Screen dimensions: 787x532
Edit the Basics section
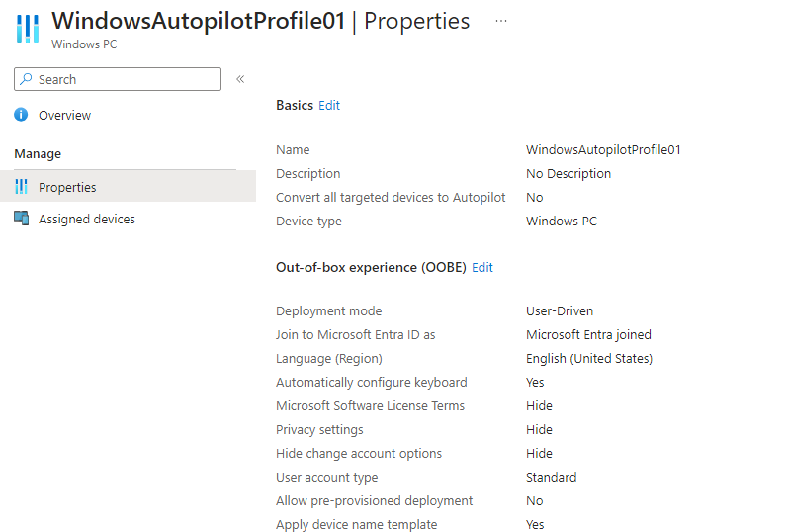pos(329,106)
